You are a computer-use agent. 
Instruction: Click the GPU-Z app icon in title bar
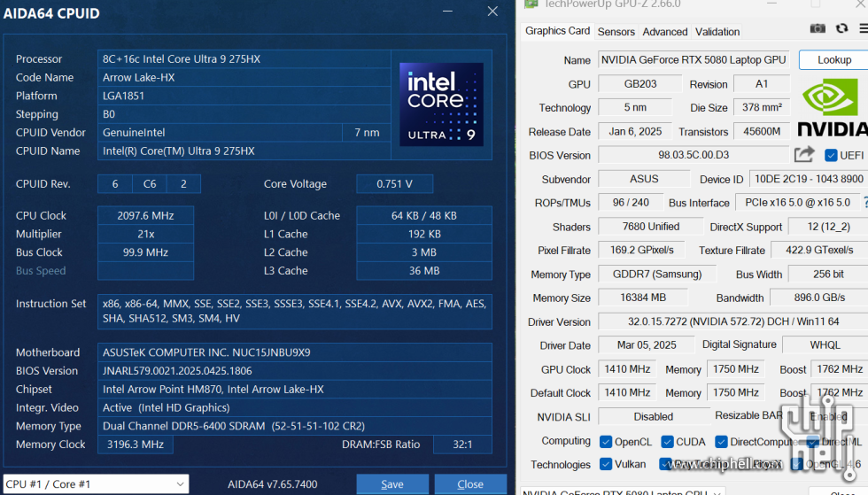tap(531, 4)
